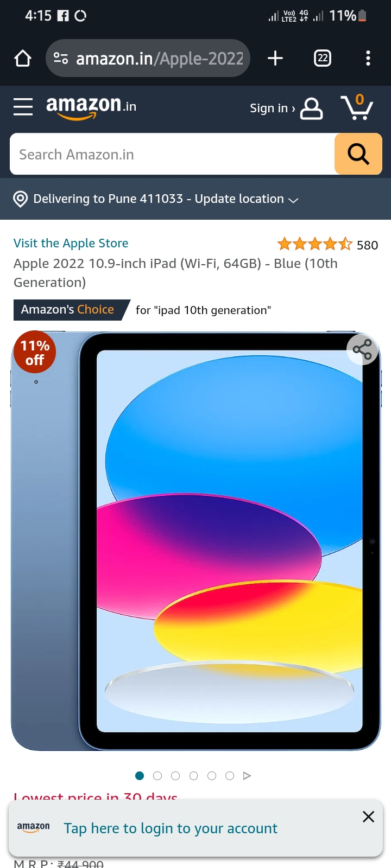Select the sixth image carousel dot
Image resolution: width=391 pixels, height=868 pixels.
point(230,776)
